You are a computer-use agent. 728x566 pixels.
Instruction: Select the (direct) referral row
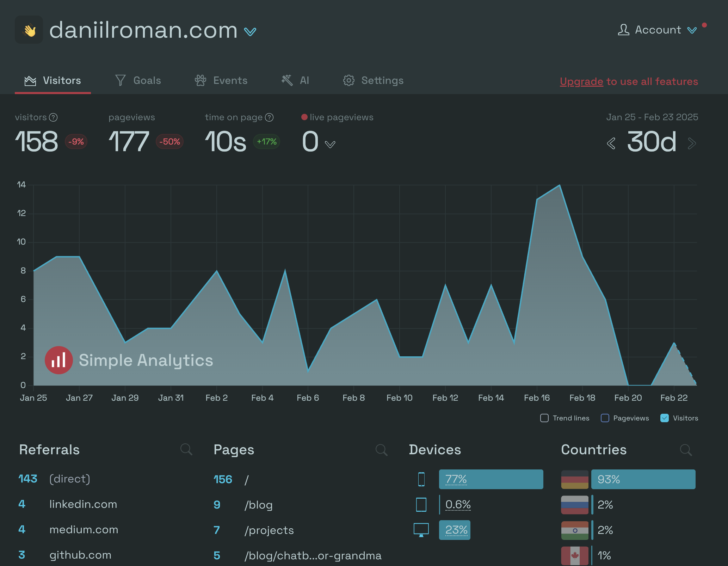106,479
